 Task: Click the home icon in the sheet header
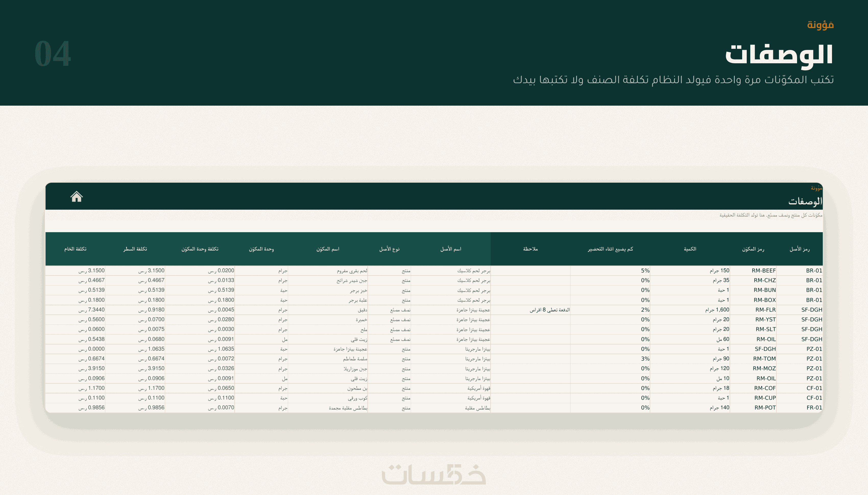[77, 196]
